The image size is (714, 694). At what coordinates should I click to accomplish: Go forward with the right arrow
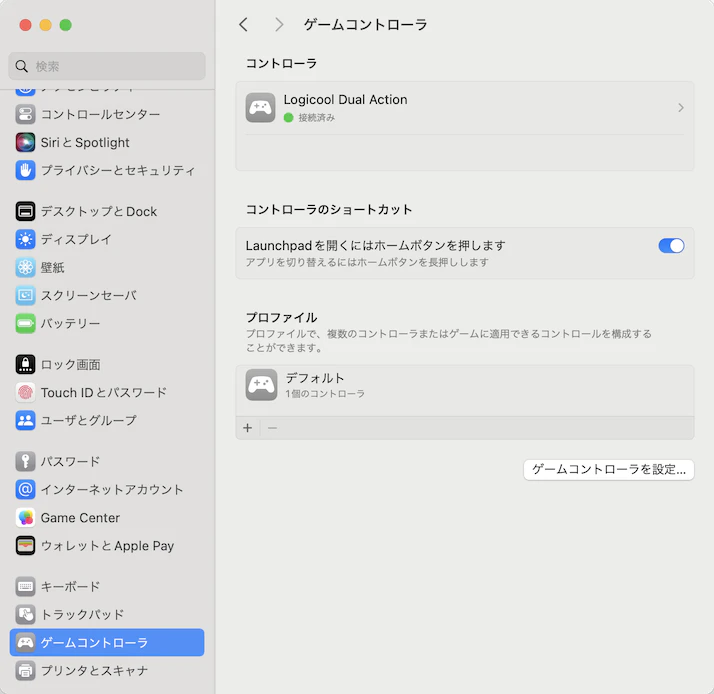pyautogui.click(x=279, y=25)
